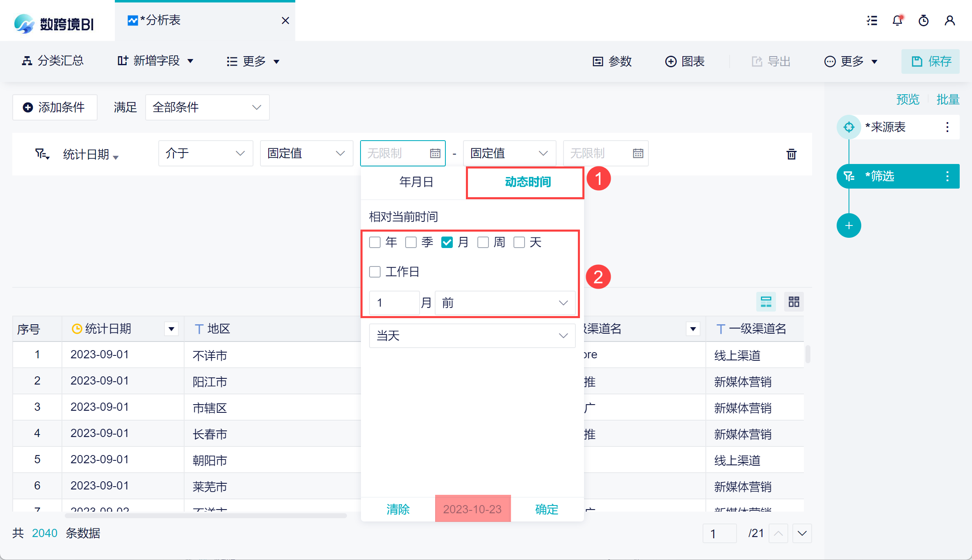Open the 介于 operator dropdown
Screen dimensions: 972x560
pyautogui.click(x=205, y=153)
